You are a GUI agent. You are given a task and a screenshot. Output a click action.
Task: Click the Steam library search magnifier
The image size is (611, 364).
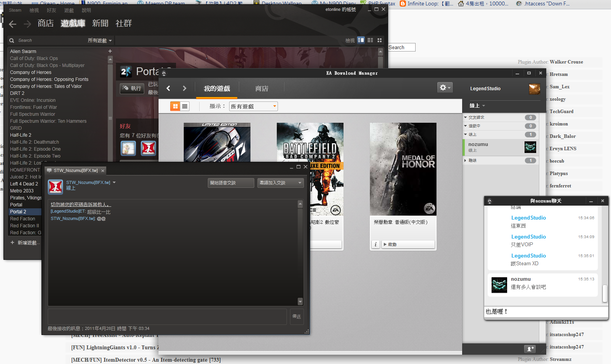(x=12, y=40)
